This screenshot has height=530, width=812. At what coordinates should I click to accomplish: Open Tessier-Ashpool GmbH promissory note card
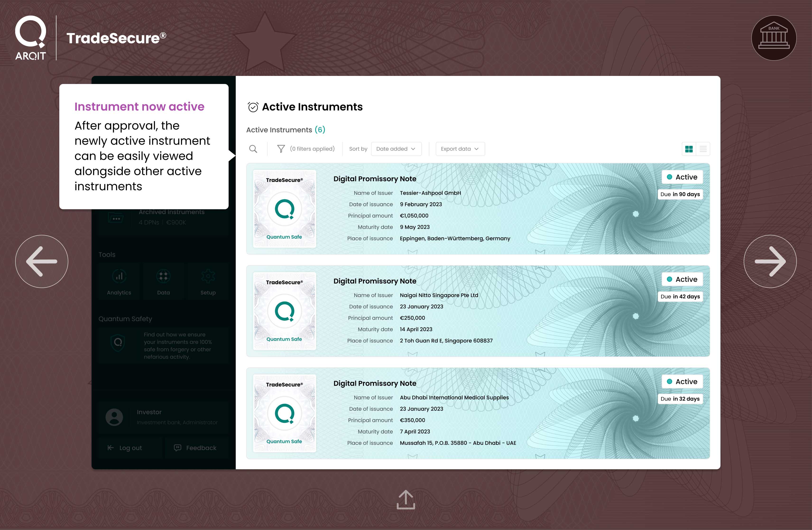pos(478,209)
